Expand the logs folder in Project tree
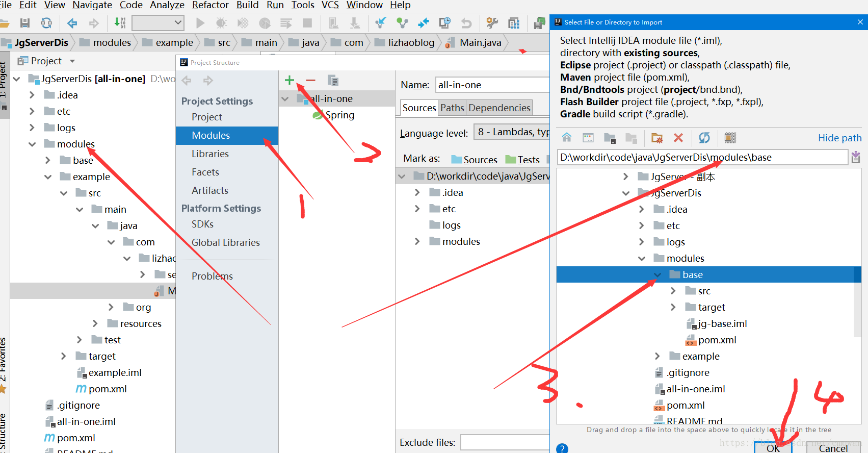The height and width of the screenshot is (453, 868). coord(32,128)
